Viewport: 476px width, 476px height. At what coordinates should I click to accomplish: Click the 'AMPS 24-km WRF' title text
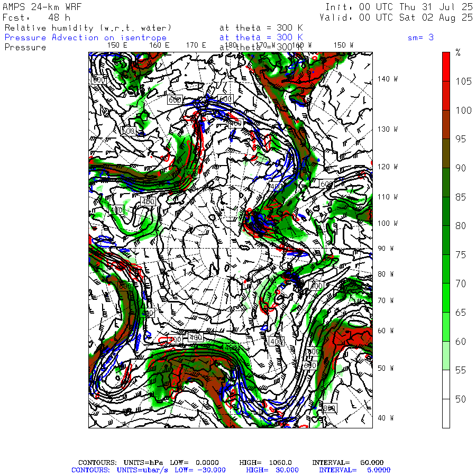point(42,7)
